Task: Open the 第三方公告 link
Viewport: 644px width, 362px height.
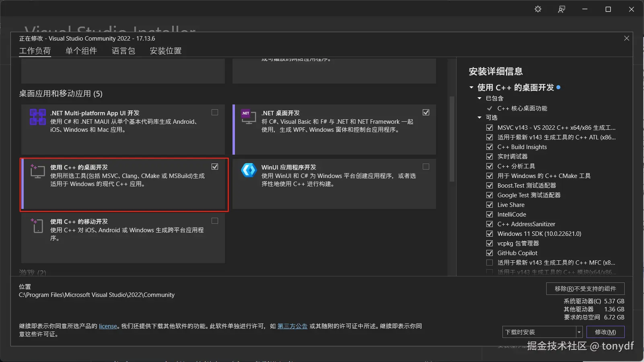Action: pos(292,326)
